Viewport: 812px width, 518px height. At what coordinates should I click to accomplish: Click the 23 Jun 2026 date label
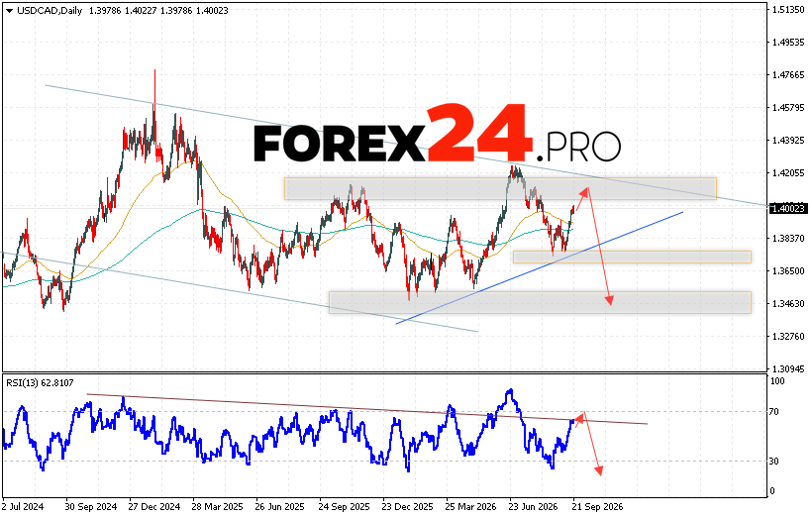coord(534,506)
